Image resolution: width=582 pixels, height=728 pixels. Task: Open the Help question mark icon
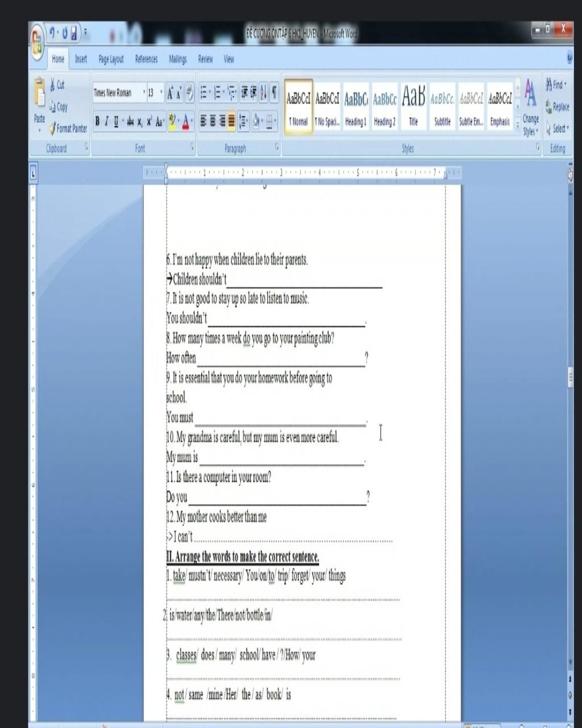coord(570,58)
